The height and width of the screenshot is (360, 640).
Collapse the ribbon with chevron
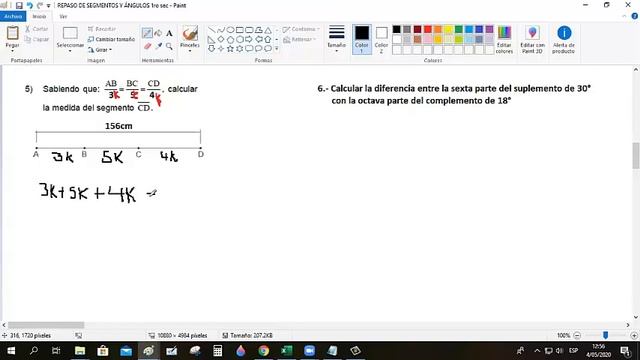click(x=624, y=16)
